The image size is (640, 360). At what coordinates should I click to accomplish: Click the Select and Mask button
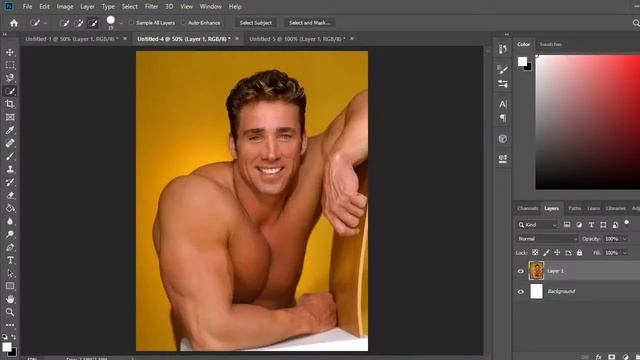[309, 23]
